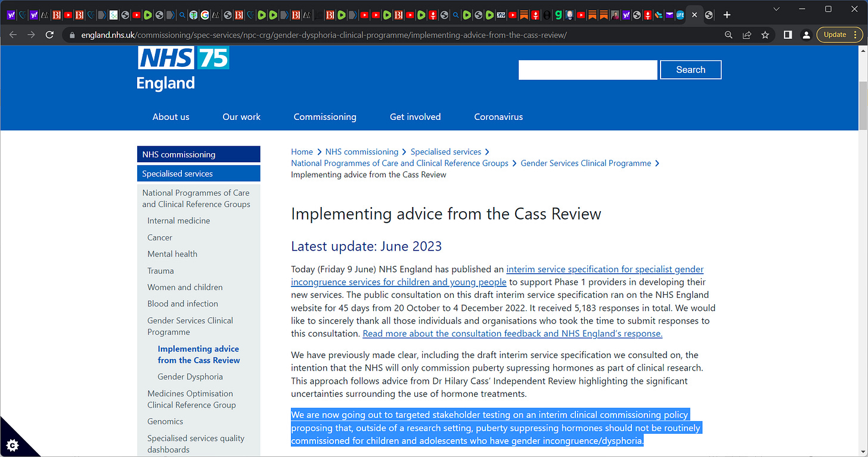The width and height of the screenshot is (868, 457).
Task: Click the page's vertical scrollbar thumb
Action: (x=863, y=105)
